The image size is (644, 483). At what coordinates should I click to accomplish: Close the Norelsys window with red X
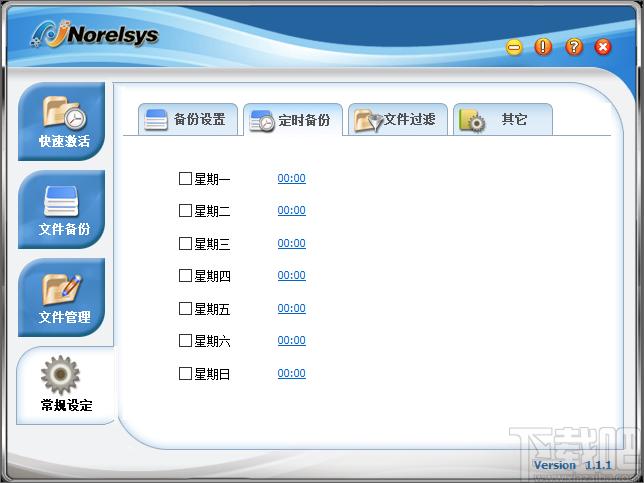[603, 47]
